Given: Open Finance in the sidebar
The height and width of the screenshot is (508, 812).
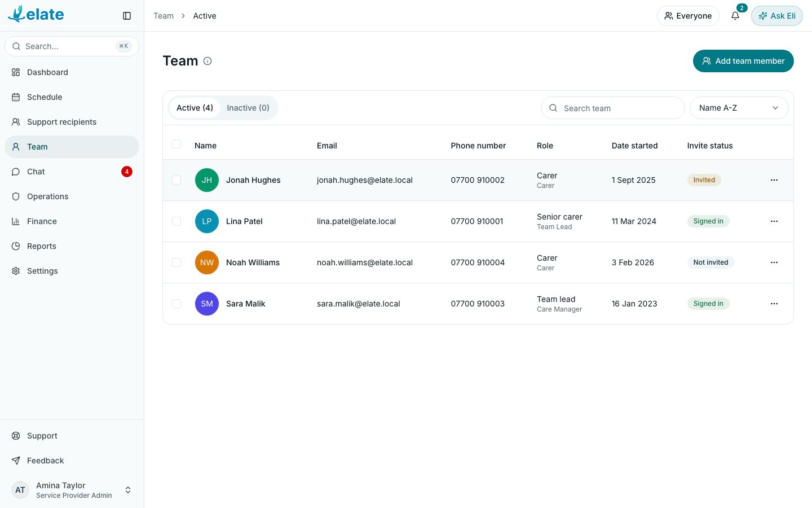Looking at the screenshot, I should 72,221.
